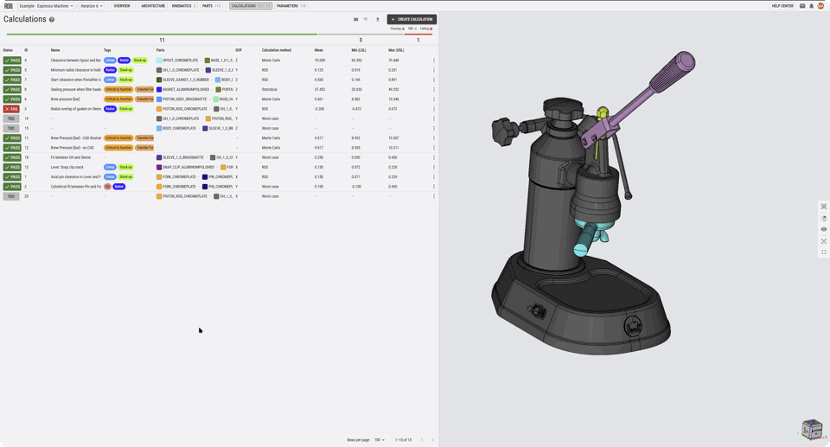The image size is (830, 447).
Task: Click the Create Calculation button
Action: pyautogui.click(x=412, y=19)
